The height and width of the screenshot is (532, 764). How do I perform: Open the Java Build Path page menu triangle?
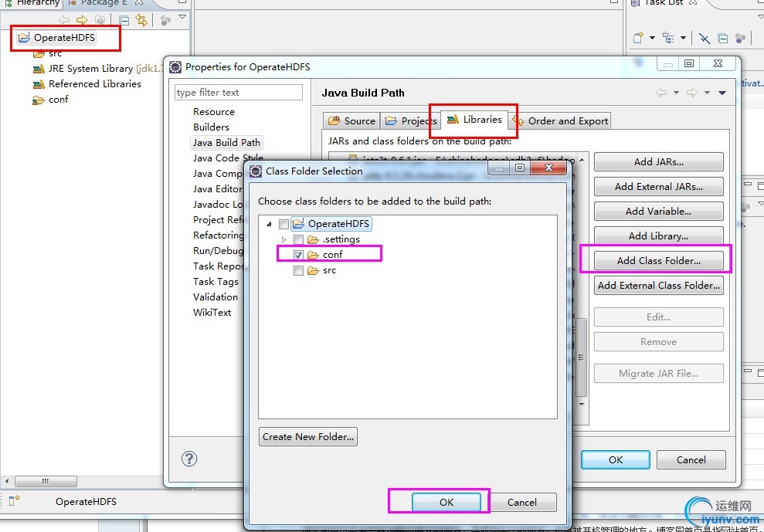click(722, 93)
